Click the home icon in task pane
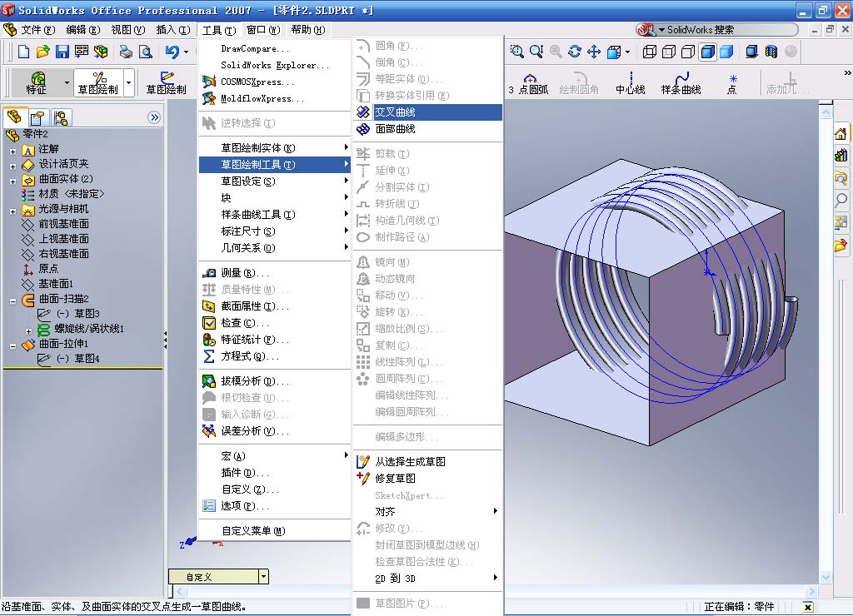Viewport: 853px width, 616px height. pyautogui.click(x=841, y=134)
